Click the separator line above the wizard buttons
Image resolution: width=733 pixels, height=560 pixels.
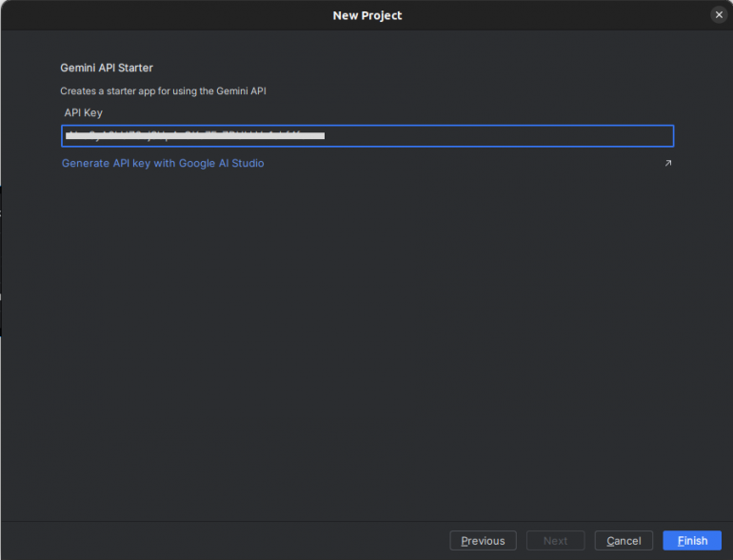(x=366, y=521)
